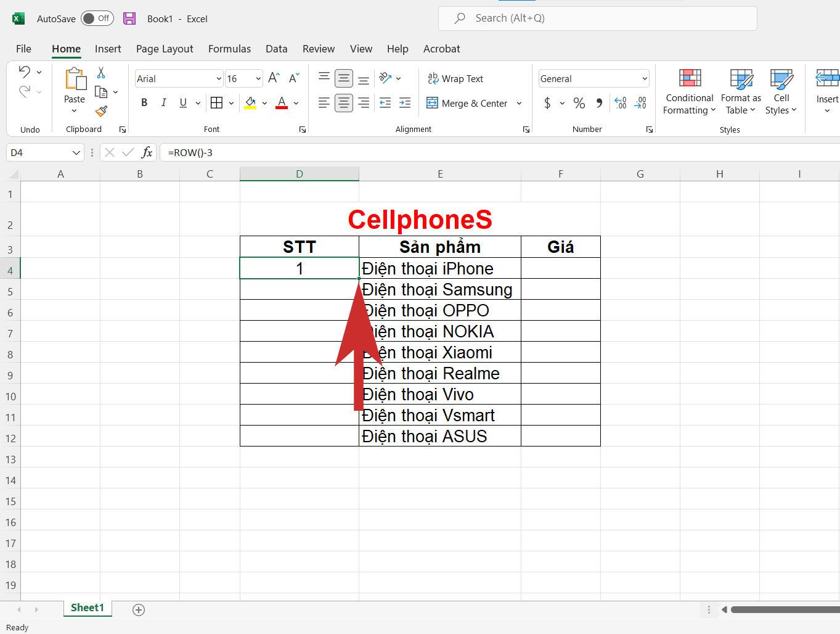Toggle Underline formatting

pos(183,103)
